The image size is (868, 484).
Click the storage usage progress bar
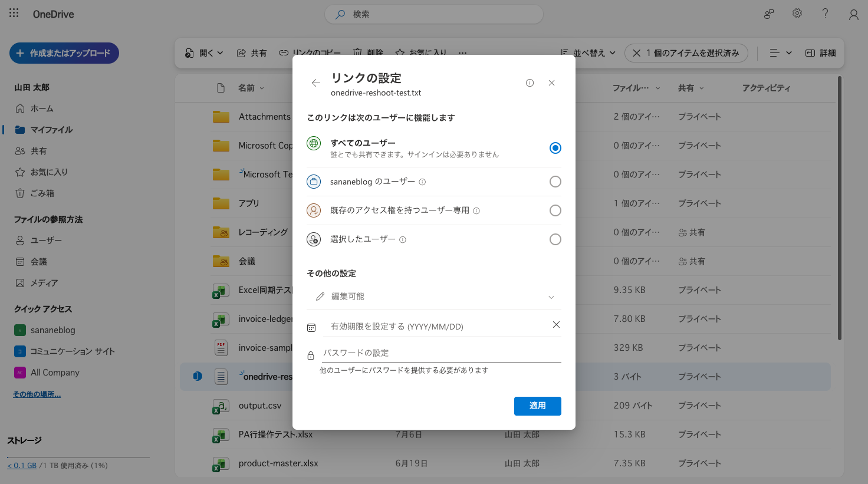point(78,457)
